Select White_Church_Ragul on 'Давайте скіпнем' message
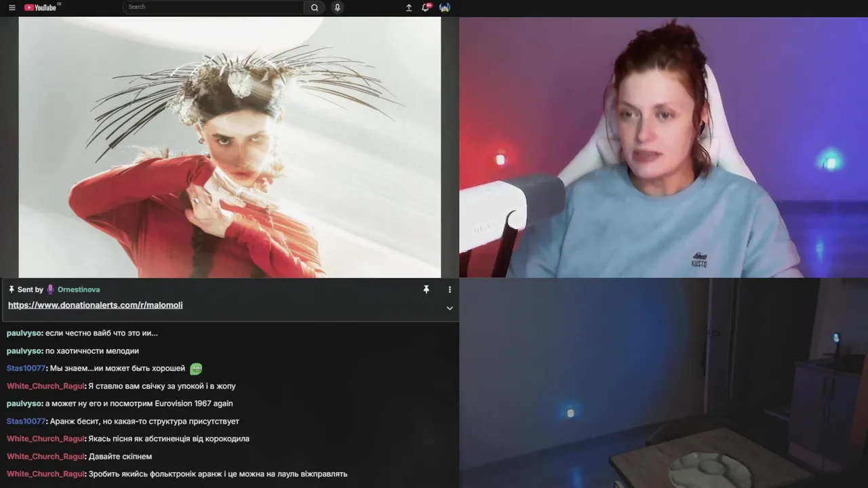The width and height of the screenshot is (868, 488). click(x=45, y=457)
